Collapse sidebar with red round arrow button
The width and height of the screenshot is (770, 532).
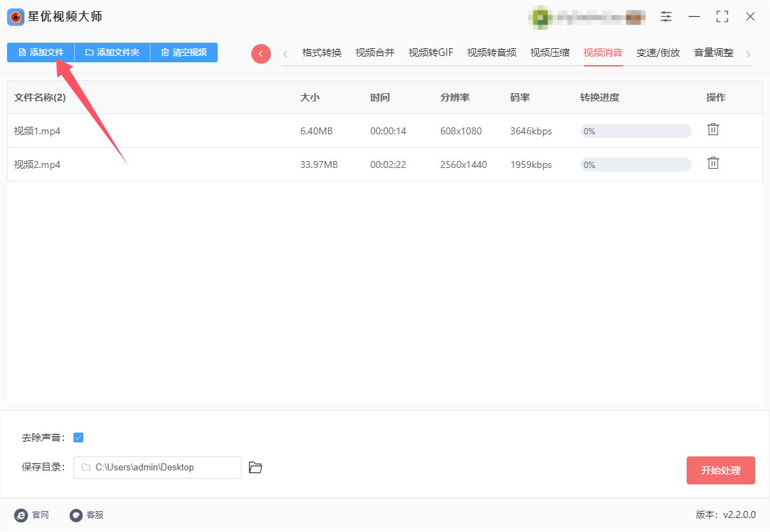pos(261,53)
